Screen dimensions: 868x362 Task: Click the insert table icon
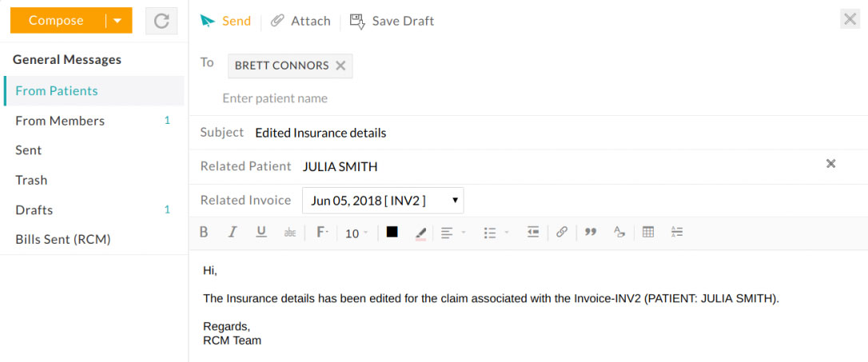(x=648, y=233)
